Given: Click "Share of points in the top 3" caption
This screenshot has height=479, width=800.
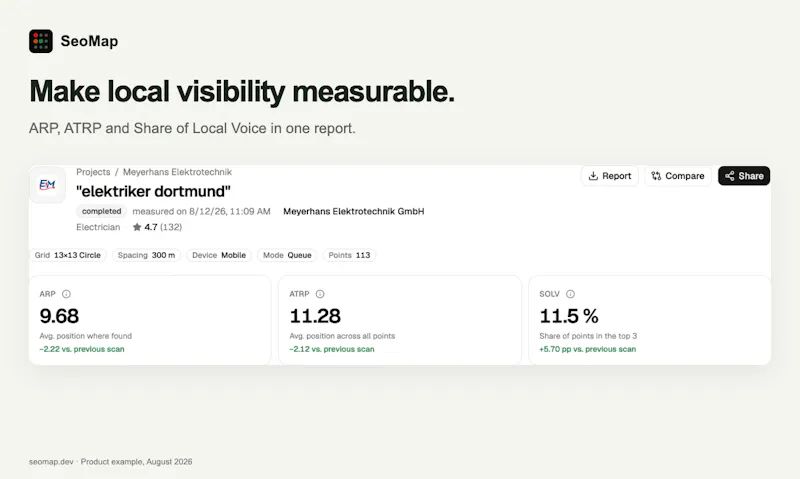Looking at the screenshot, I should 588,336.
